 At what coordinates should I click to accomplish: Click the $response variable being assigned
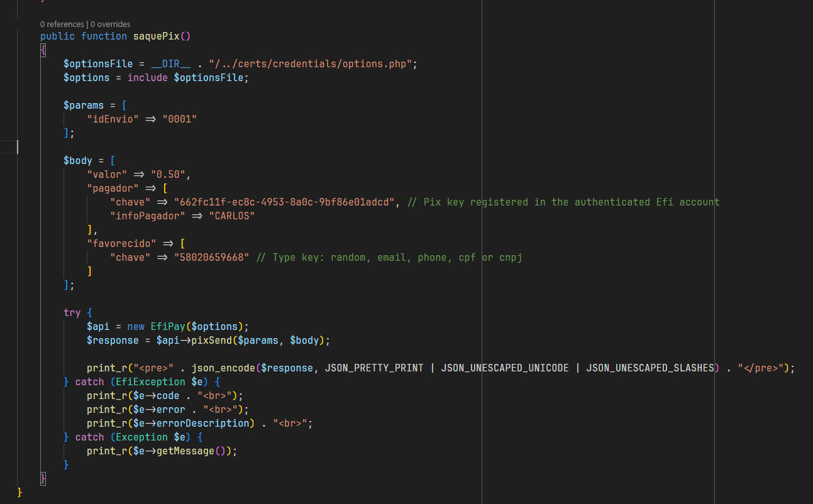(113, 341)
